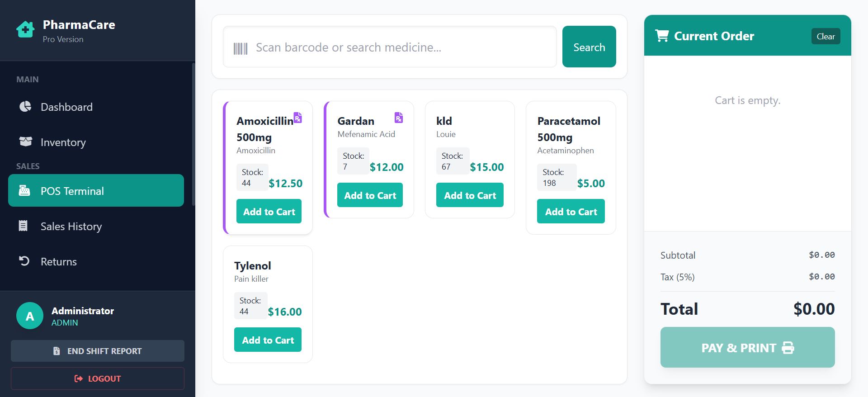Screen dimensions: 868x397
Task: Open the Dashboard page
Action: coord(96,107)
